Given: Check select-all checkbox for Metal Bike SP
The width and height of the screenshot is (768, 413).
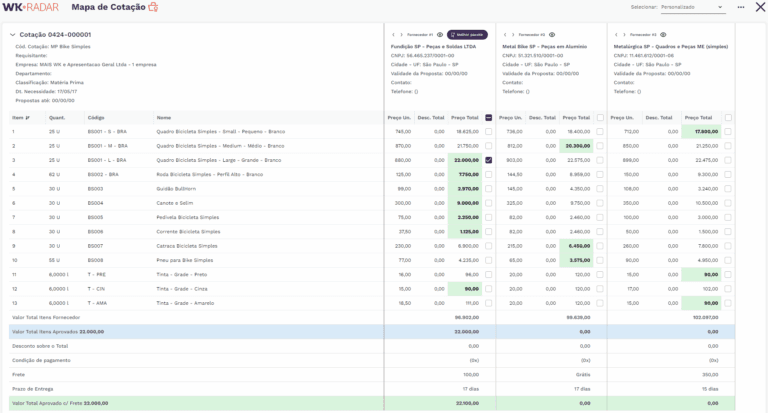Looking at the screenshot, I should (x=600, y=118).
